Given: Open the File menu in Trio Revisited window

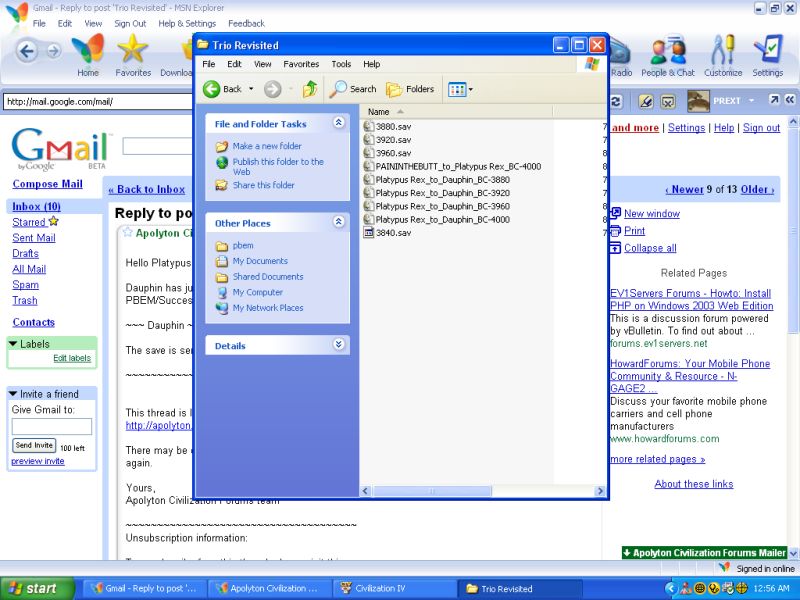Looking at the screenshot, I should pyautogui.click(x=209, y=64).
